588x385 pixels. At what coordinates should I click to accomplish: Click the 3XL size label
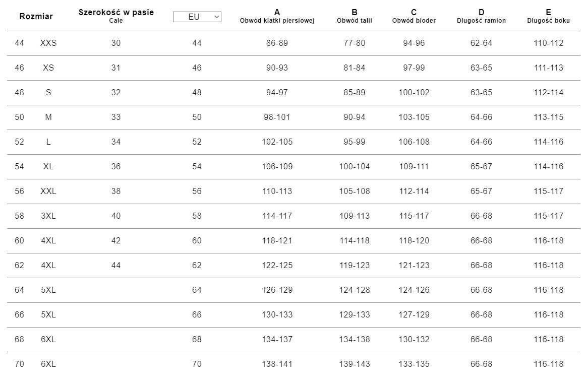click(x=48, y=216)
